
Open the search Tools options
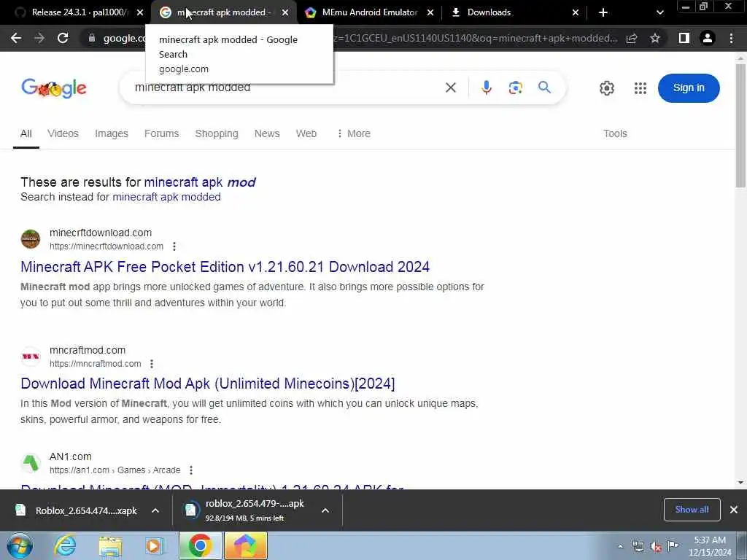(615, 134)
